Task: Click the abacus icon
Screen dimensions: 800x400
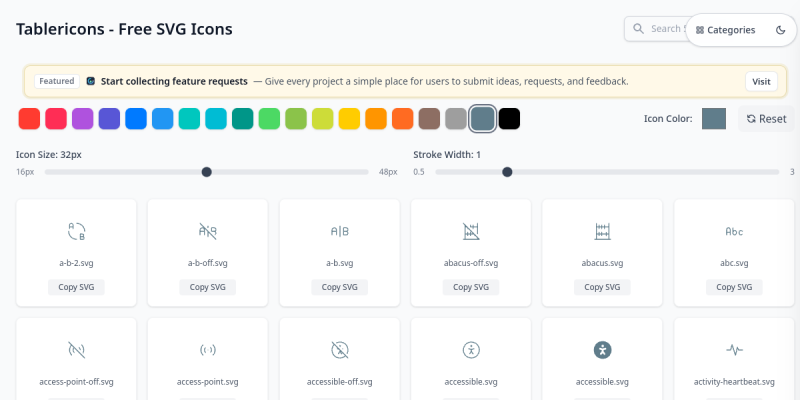Action: click(x=603, y=231)
